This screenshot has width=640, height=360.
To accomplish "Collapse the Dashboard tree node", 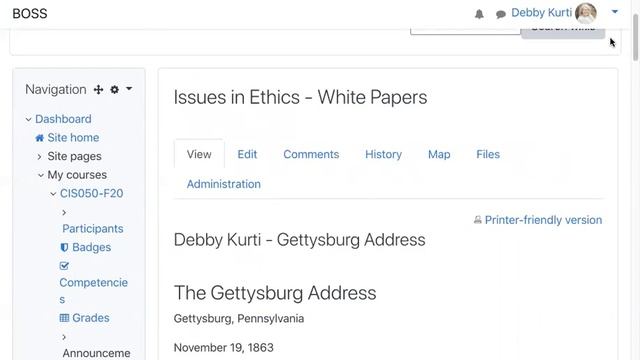I will click(x=28, y=119).
